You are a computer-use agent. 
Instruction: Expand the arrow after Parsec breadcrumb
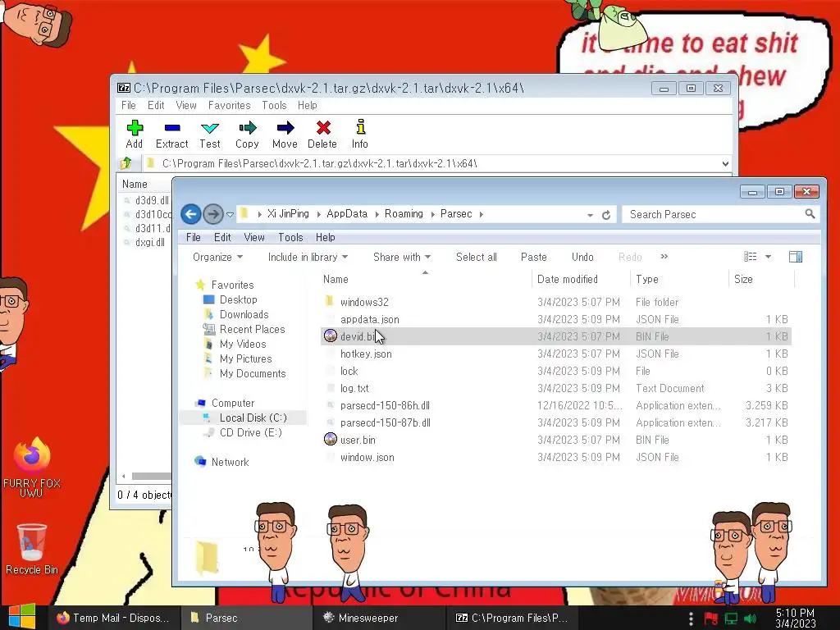point(481,214)
